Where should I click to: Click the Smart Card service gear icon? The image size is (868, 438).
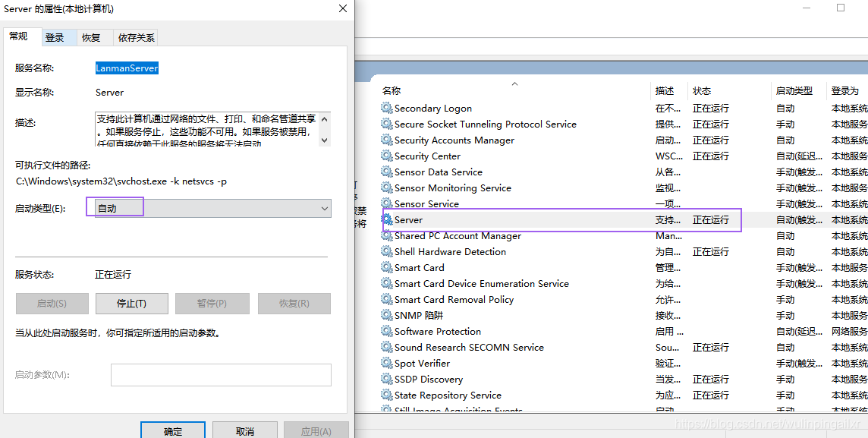pos(386,267)
